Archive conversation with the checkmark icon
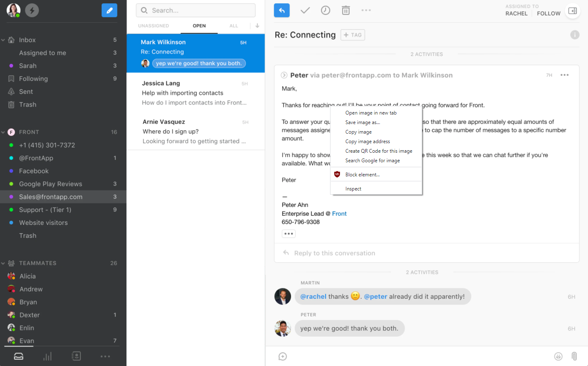 point(305,10)
